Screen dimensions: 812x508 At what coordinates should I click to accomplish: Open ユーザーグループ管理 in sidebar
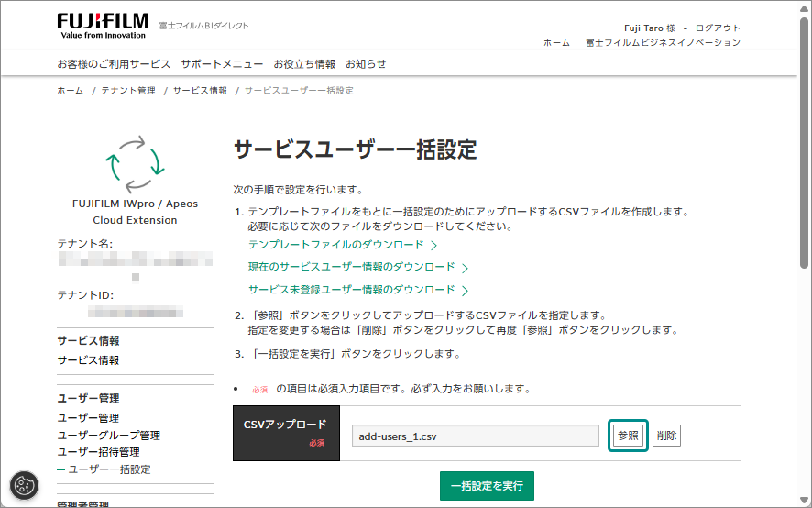[109, 436]
